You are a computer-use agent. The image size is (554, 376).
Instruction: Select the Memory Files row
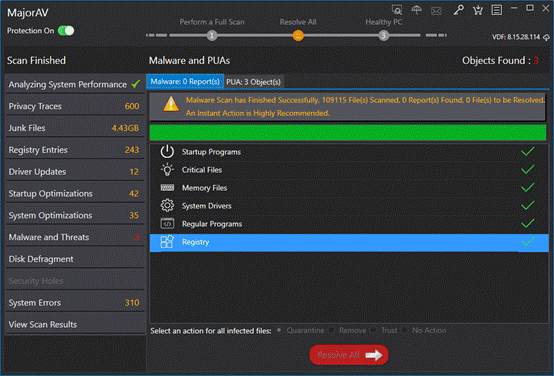click(349, 188)
